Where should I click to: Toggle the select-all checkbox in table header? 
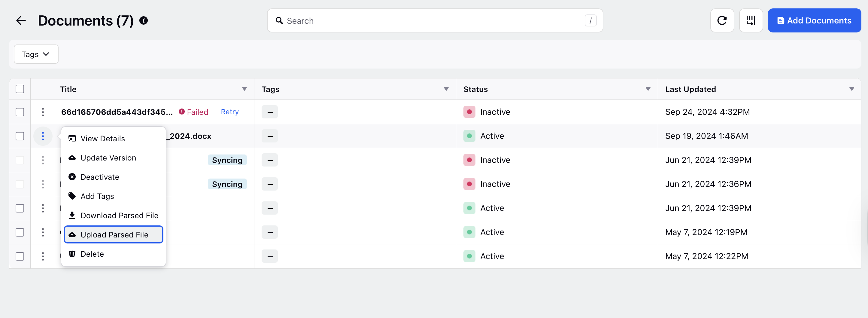[20, 89]
